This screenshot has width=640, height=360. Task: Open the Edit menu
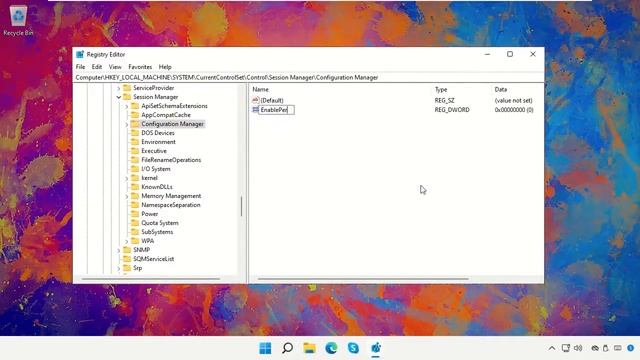[97, 67]
